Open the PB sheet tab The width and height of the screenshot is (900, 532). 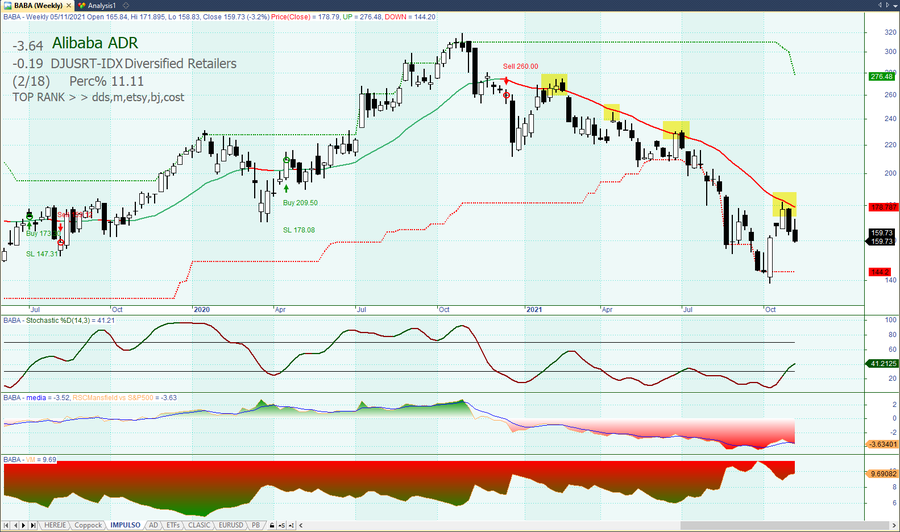256,525
